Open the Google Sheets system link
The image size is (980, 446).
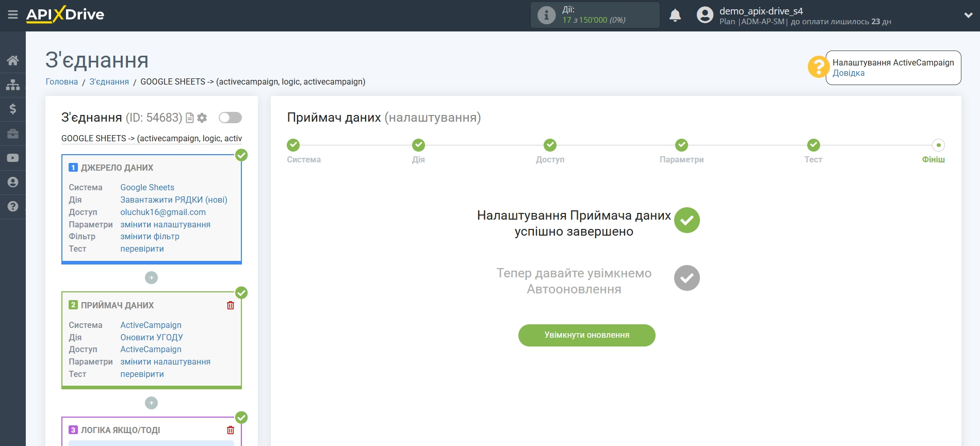click(x=148, y=187)
